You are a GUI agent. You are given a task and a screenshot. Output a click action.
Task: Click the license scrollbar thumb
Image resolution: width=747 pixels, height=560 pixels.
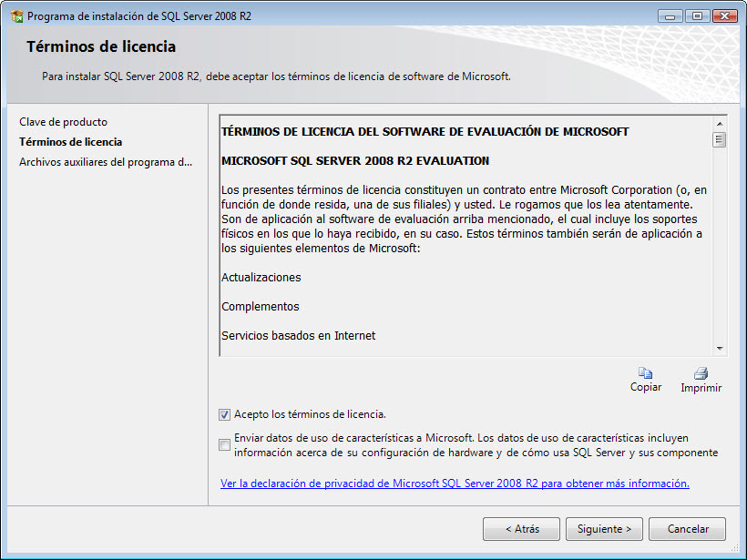tap(720, 140)
